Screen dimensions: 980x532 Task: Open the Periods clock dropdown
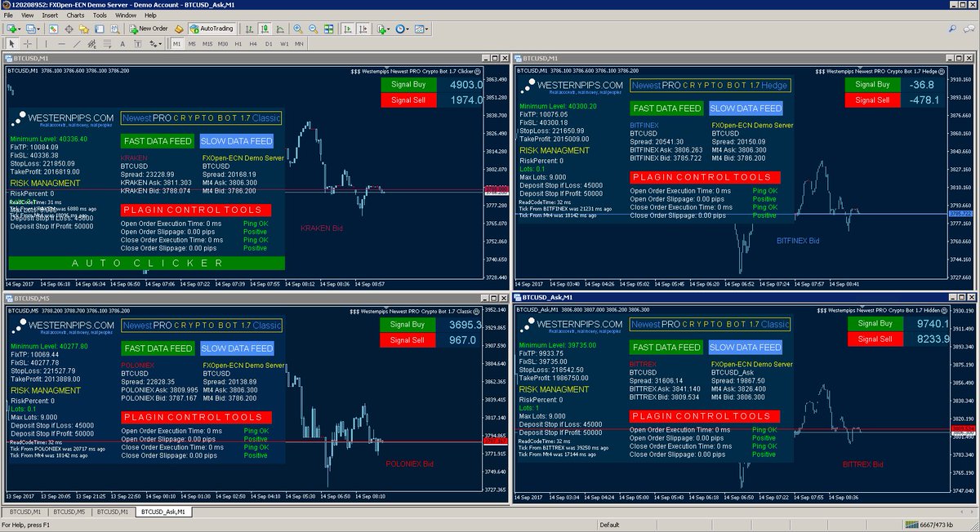point(403,29)
